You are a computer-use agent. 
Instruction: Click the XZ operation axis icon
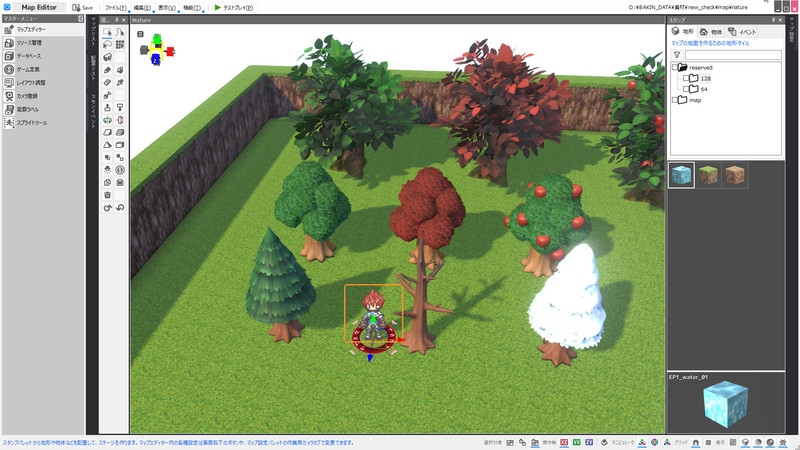pyautogui.click(x=565, y=442)
